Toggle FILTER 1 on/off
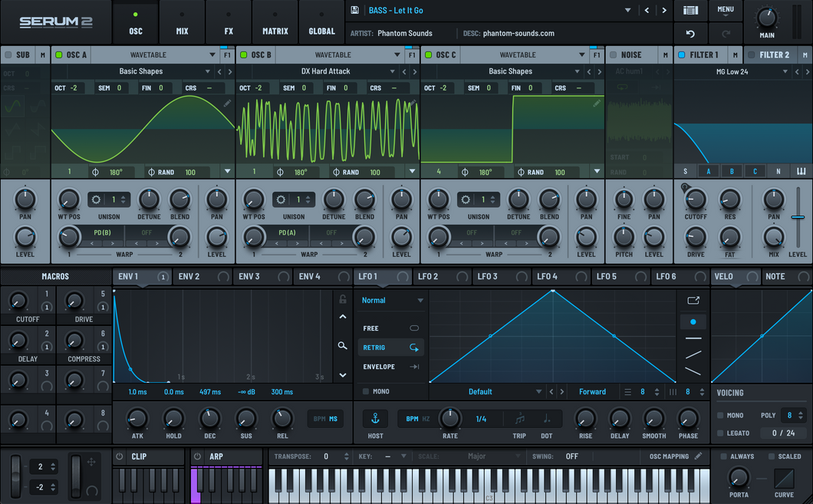 coord(682,55)
